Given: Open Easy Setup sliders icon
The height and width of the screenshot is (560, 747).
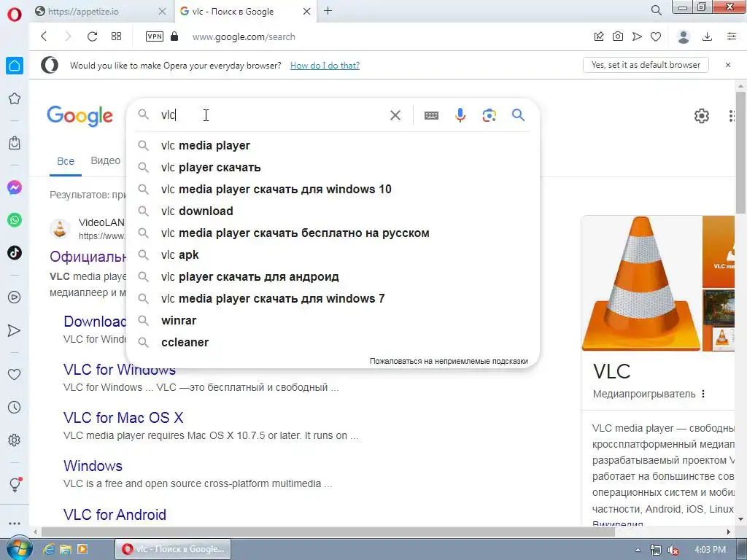Looking at the screenshot, I should pyautogui.click(x=732, y=36).
